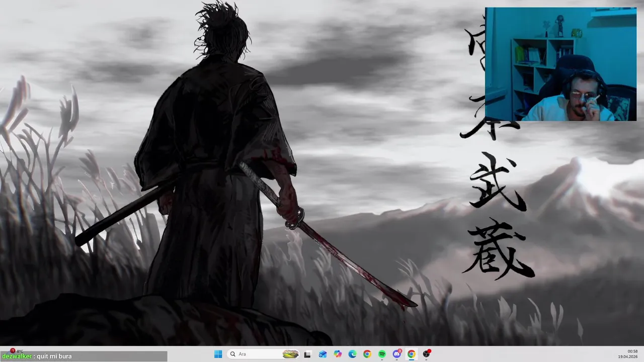Click the search highlight image in search box
The height and width of the screenshot is (362, 644).
290,354
